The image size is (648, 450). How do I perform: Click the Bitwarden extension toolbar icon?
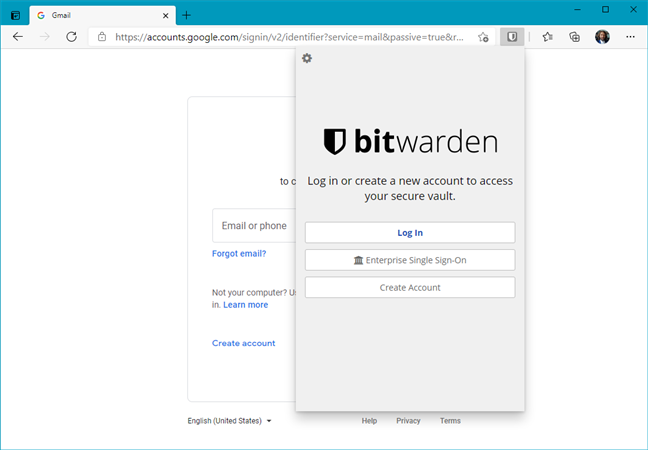[512, 37]
